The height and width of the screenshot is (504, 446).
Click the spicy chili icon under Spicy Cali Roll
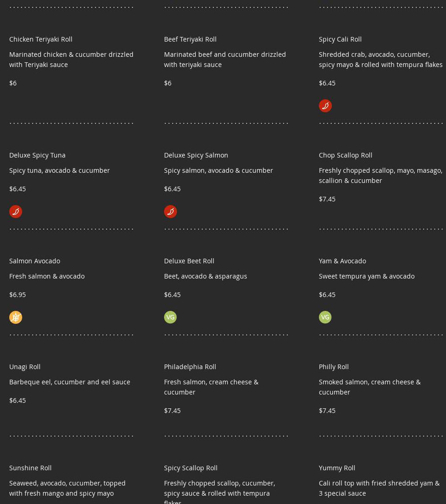(325, 106)
